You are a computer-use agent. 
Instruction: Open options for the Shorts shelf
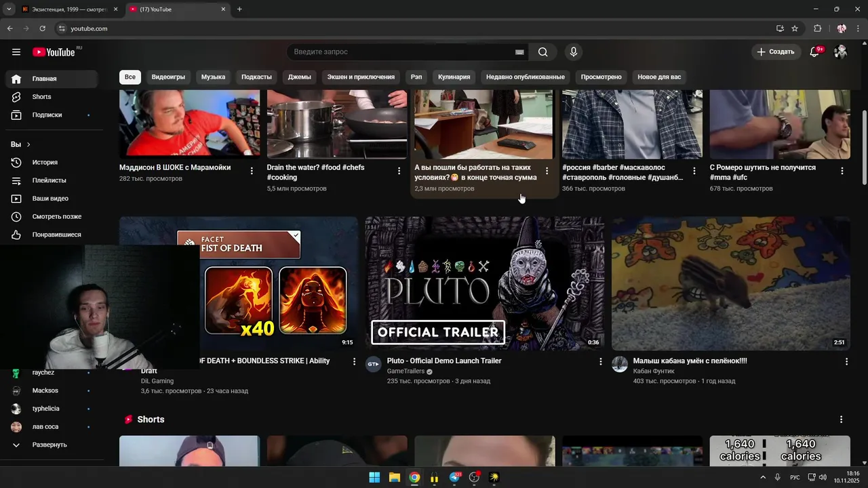(x=842, y=420)
